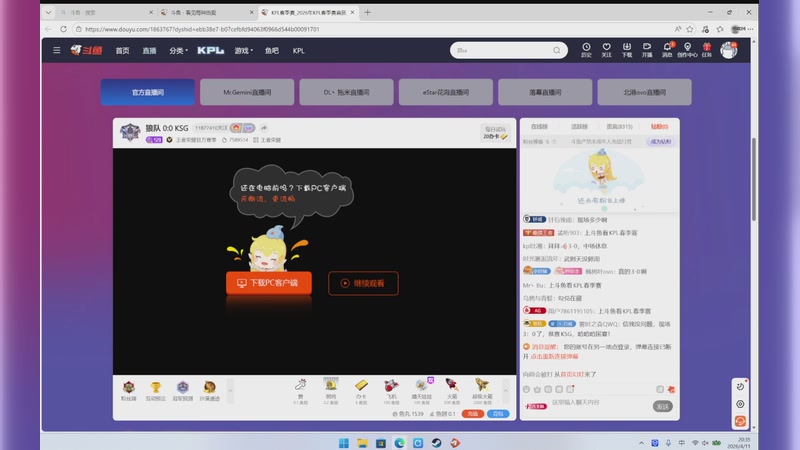Open the 粉丝牌 fan badge icon
800x450 pixels.
(x=129, y=391)
